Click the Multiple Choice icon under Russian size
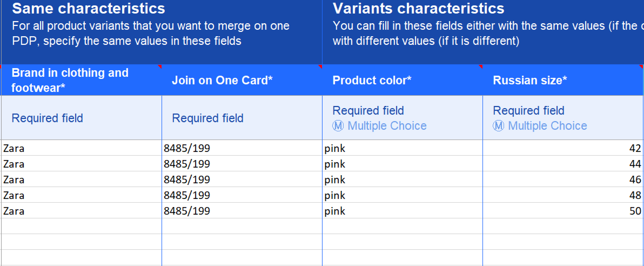This screenshot has height=266, width=644. [498, 126]
